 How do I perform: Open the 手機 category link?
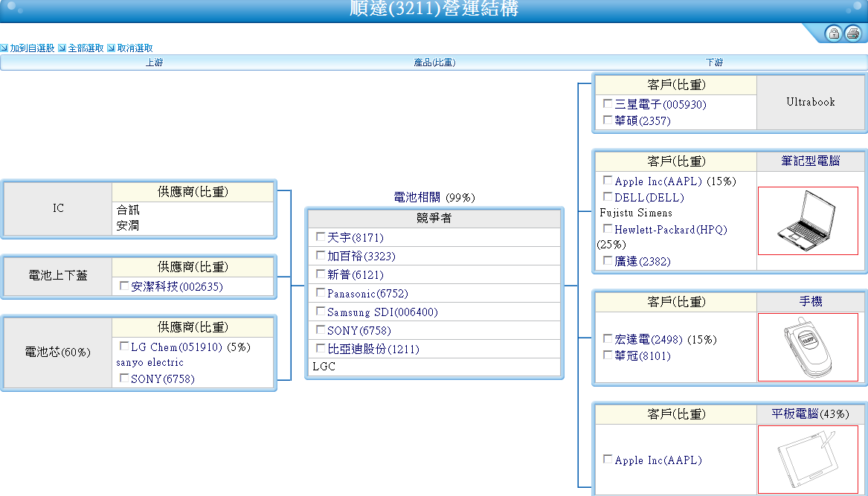pyautogui.click(x=811, y=302)
